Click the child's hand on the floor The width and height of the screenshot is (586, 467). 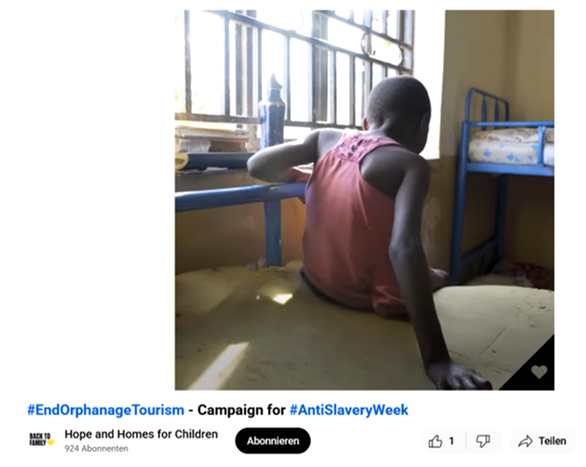click(458, 375)
